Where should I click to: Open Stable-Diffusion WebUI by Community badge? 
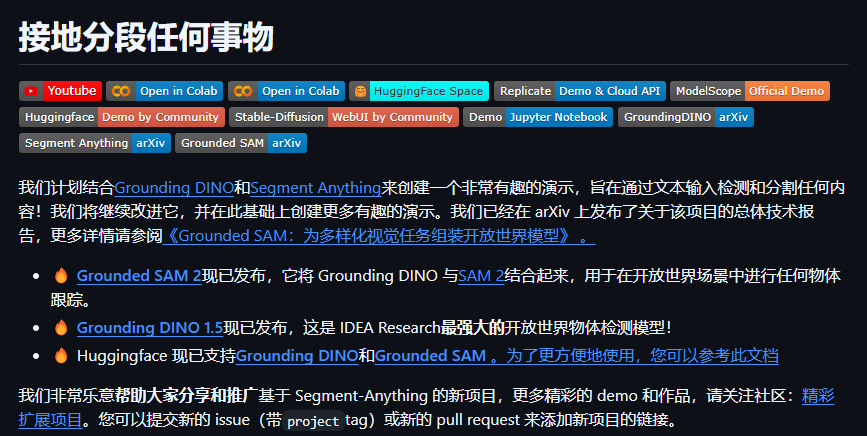pyautogui.click(x=344, y=117)
